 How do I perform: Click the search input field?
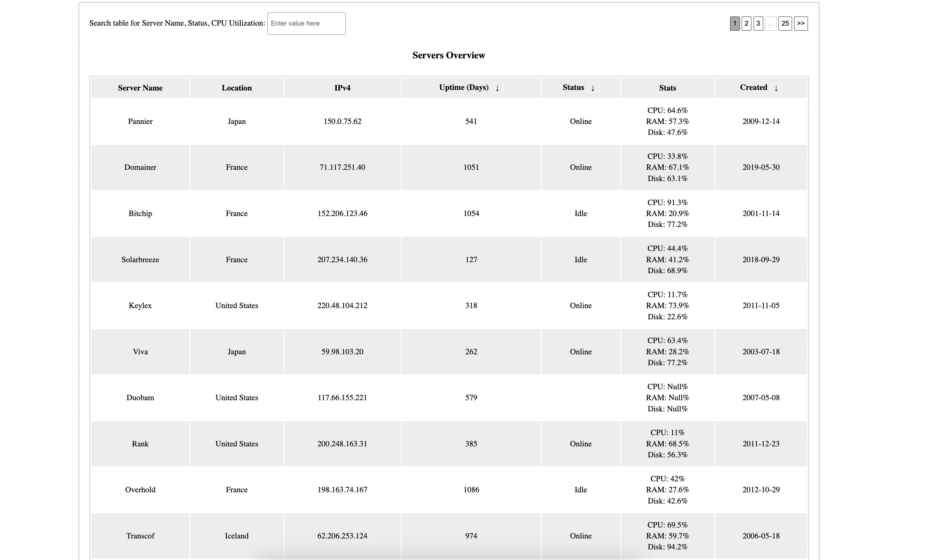[306, 23]
